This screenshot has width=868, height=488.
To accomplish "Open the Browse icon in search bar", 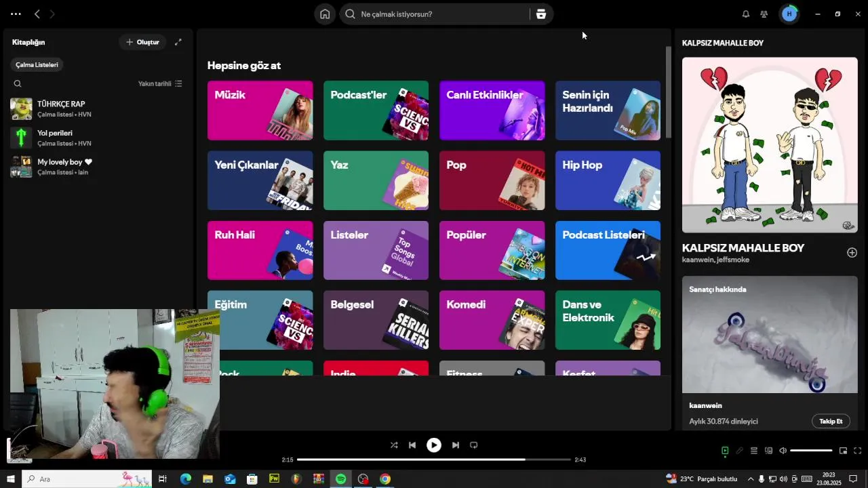I will coord(541,14).
